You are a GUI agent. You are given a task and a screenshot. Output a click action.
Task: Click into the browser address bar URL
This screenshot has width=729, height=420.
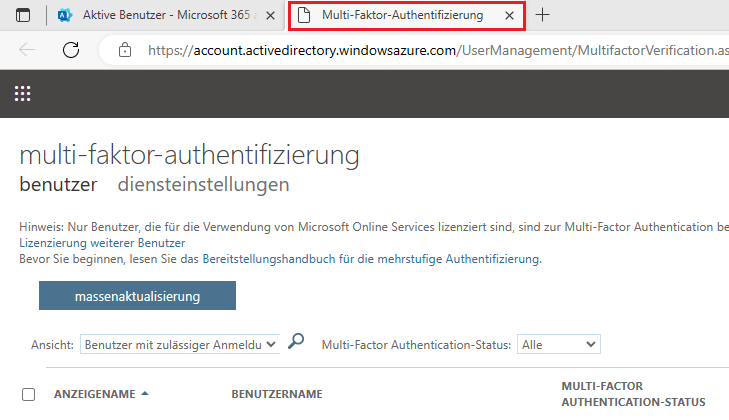(x=430, y=49)
